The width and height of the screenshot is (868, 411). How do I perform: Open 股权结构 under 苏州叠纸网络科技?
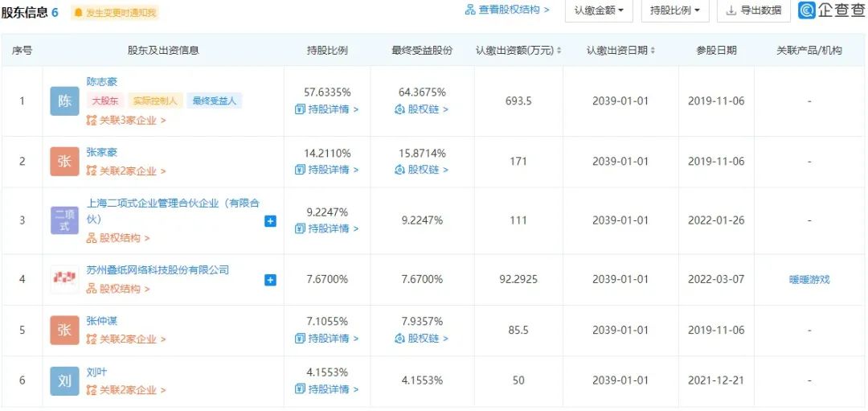point(118,289)
